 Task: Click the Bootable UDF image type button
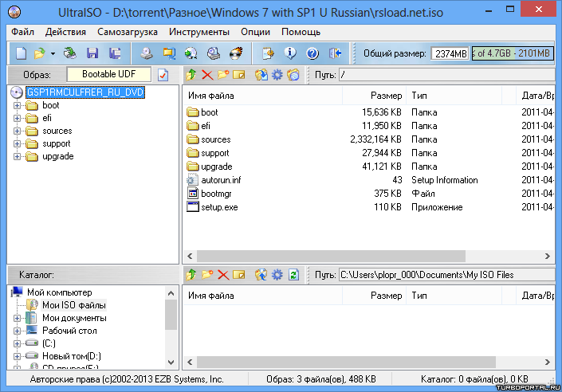pos(108,74)
